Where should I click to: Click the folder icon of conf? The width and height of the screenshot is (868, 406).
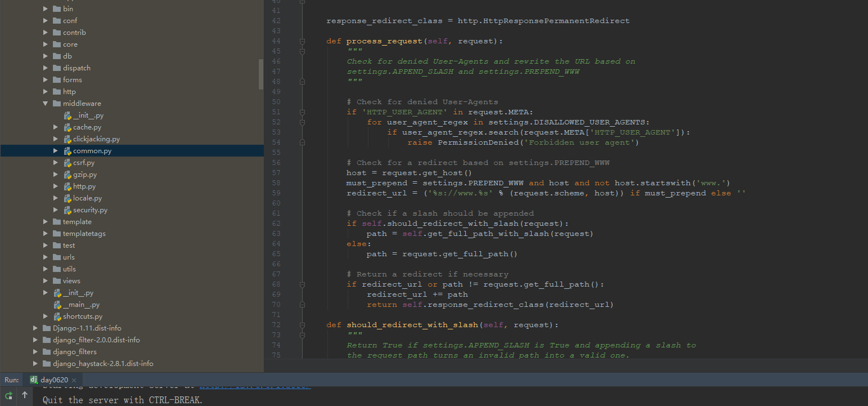[57, 21]
